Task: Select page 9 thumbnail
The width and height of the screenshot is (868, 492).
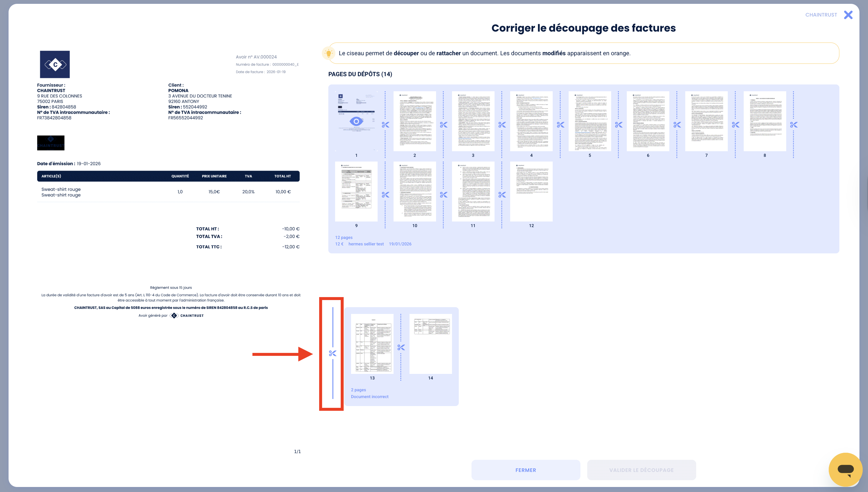Action: pos(356,191)
